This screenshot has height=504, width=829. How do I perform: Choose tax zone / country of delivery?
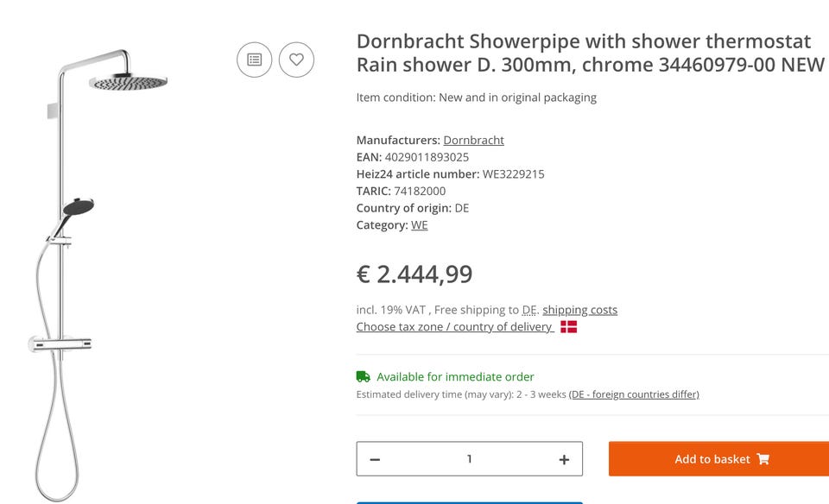click(x=454, y=327)
